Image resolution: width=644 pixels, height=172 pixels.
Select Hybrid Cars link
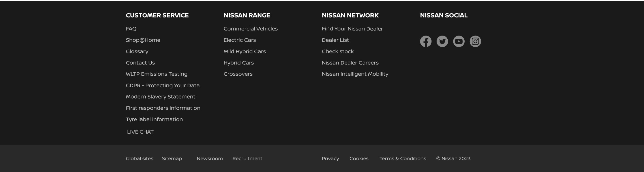tap(239, 63)
